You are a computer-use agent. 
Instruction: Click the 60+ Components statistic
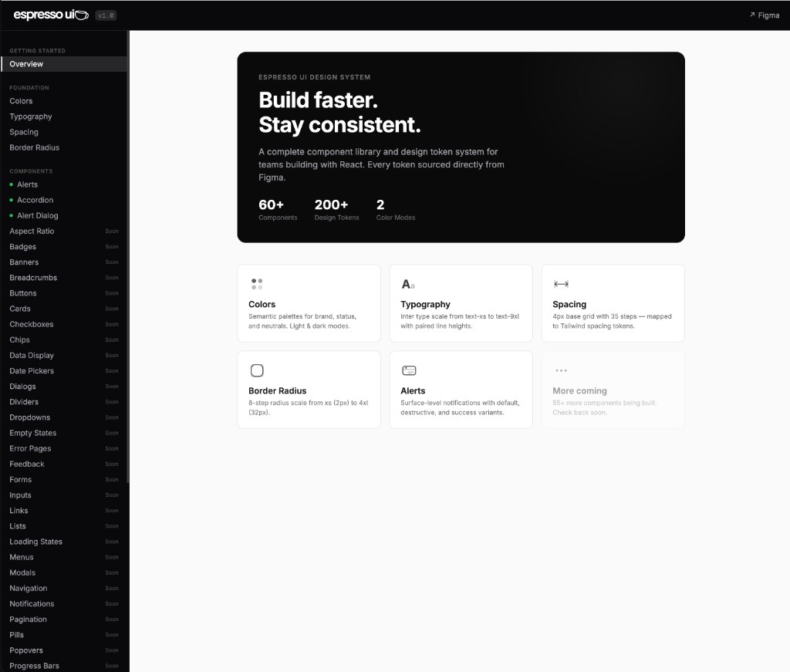click(x=278, y=210)
